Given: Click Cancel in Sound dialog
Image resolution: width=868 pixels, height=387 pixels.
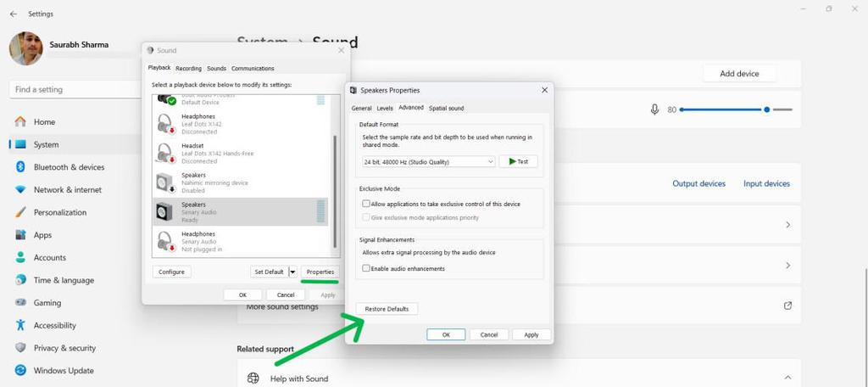Looking at the screenshot, I should click(286, 295).
